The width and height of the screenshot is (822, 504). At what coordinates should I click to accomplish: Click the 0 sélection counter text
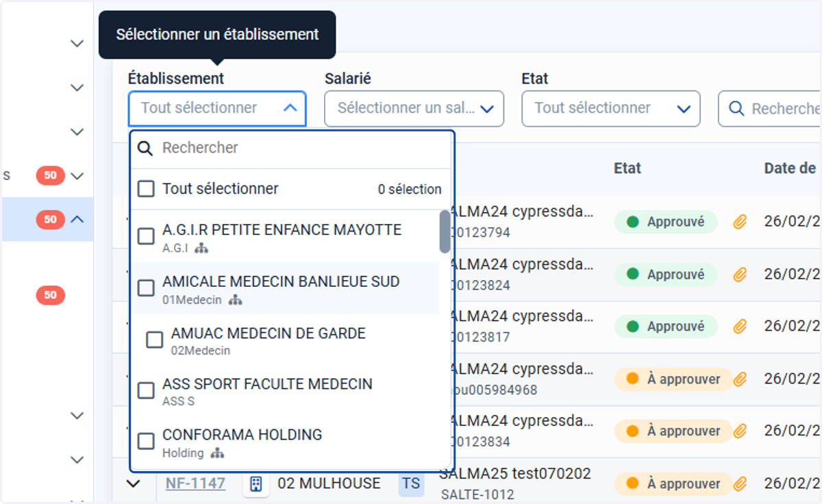pyautogui.click(x=410, y=190)
